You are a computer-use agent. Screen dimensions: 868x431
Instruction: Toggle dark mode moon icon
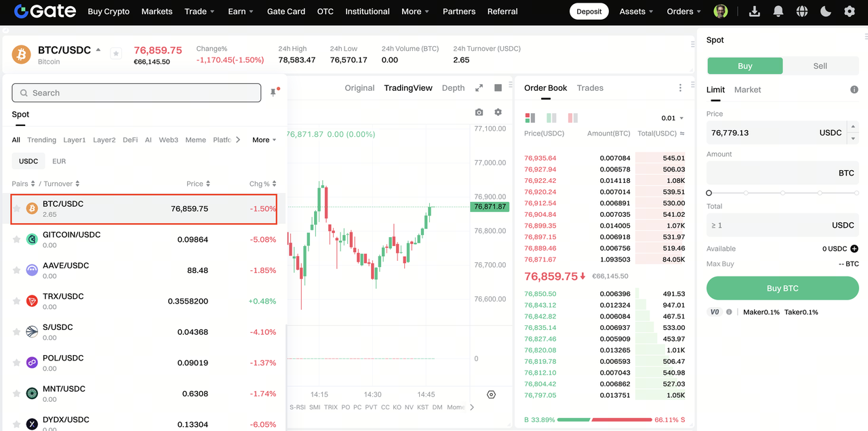(x=825, y=12)
